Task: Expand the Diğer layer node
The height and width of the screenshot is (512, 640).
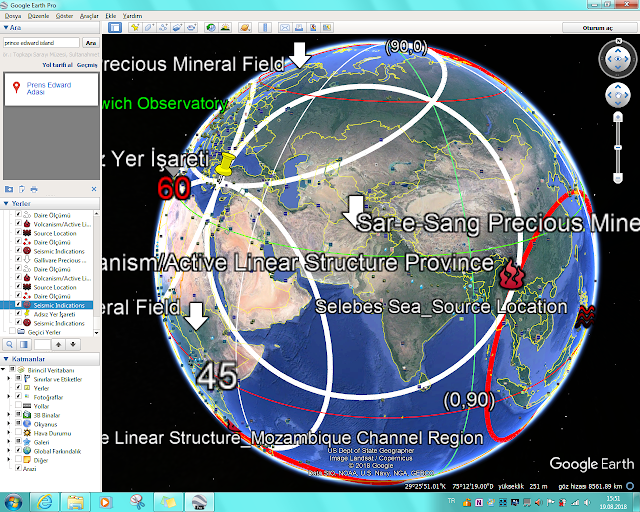Action: coord(9,459)
